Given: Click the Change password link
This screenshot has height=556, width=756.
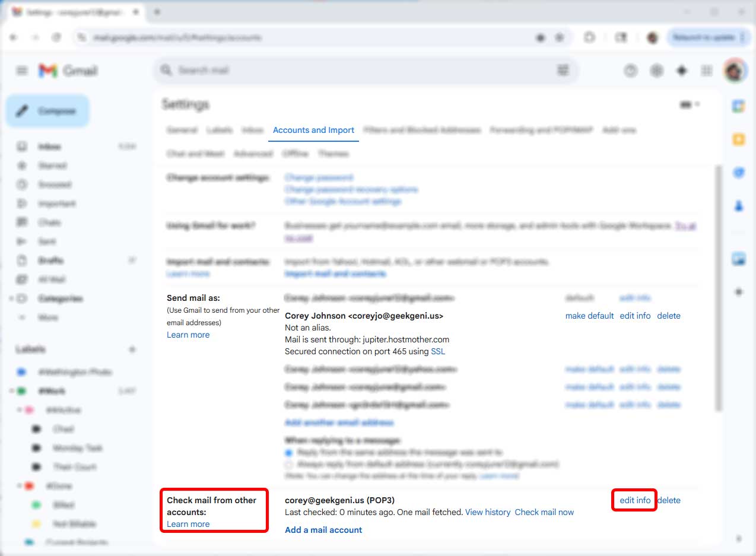Looking at the screenshot, I should (x=319, y=177).
